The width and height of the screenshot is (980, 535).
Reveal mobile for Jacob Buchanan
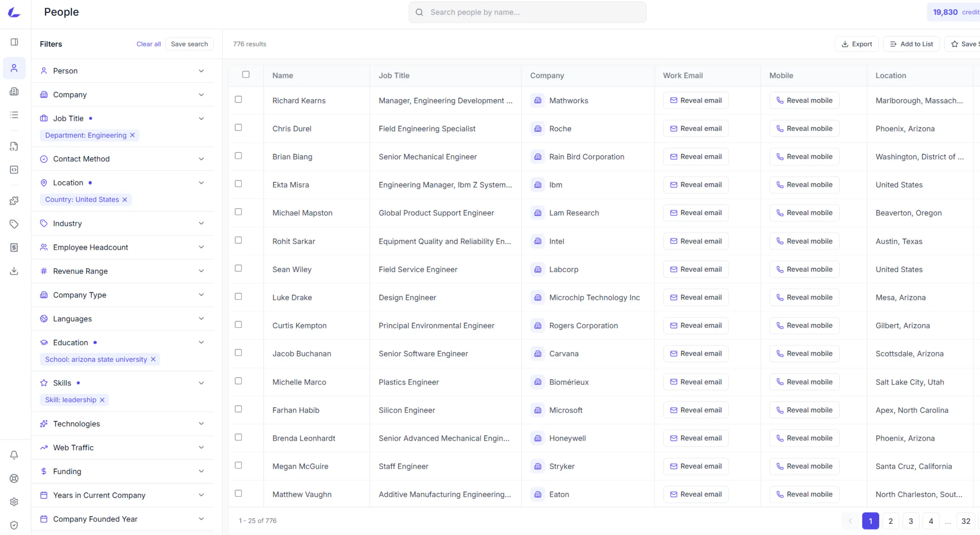804,353
